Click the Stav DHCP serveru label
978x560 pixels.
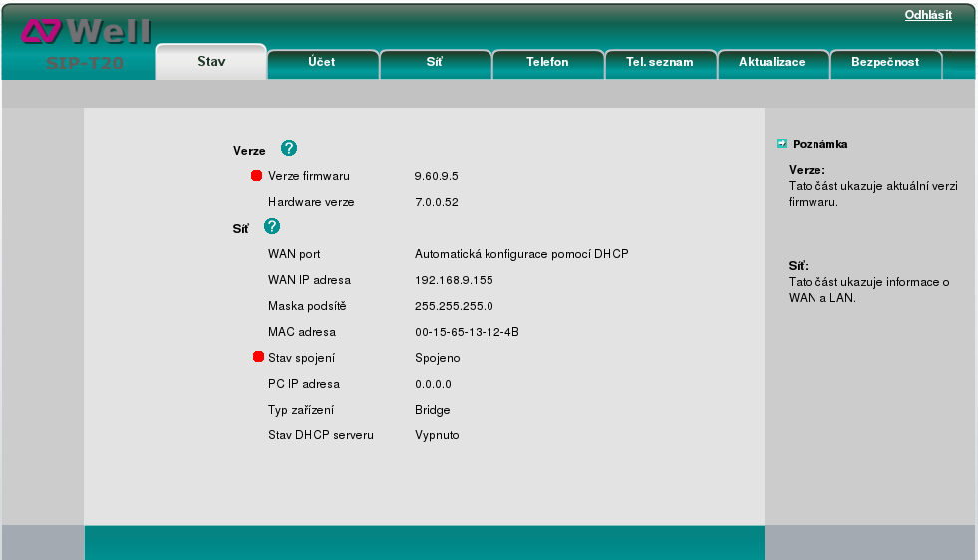pyautogui.click(x=321, y=435)
